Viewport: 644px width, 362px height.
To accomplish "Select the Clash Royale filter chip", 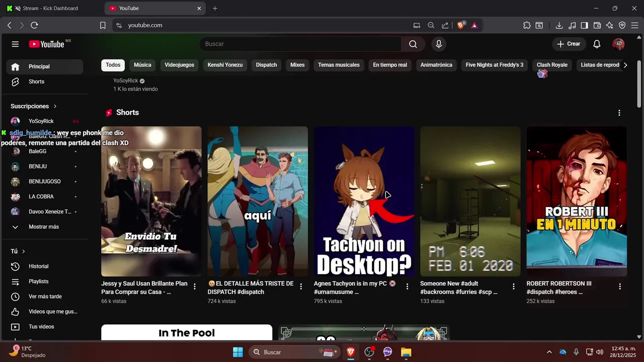I will tap(552, 65).
